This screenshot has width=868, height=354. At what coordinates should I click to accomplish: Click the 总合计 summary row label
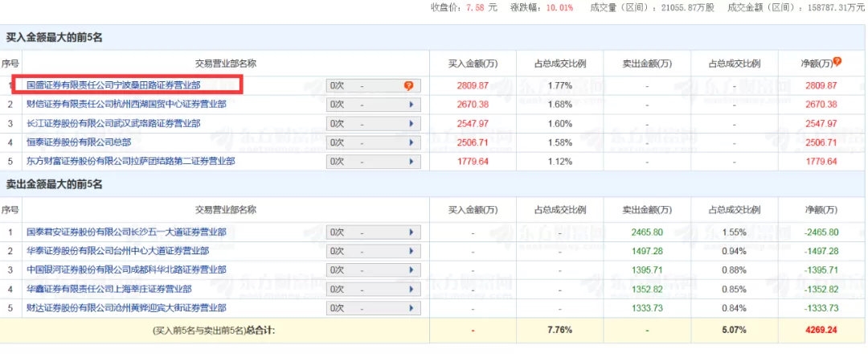214,330
